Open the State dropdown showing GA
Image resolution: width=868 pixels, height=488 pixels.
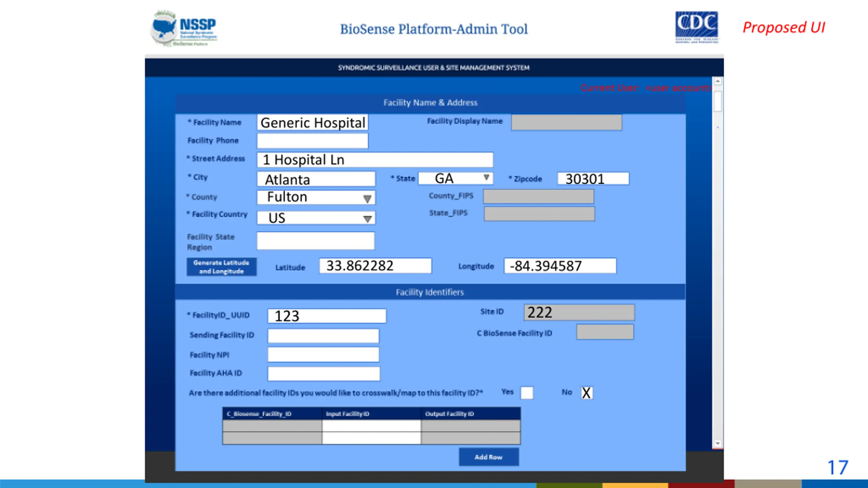coord(486,178)
